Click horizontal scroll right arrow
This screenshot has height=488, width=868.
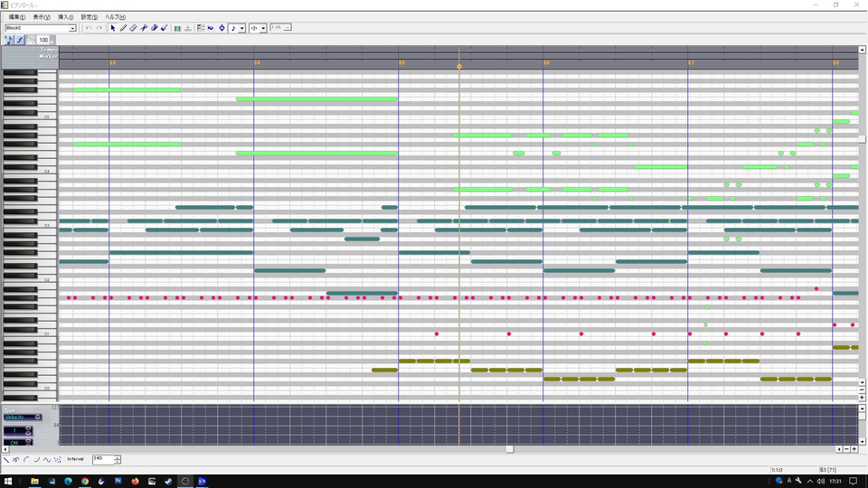[x=839, y=449]
